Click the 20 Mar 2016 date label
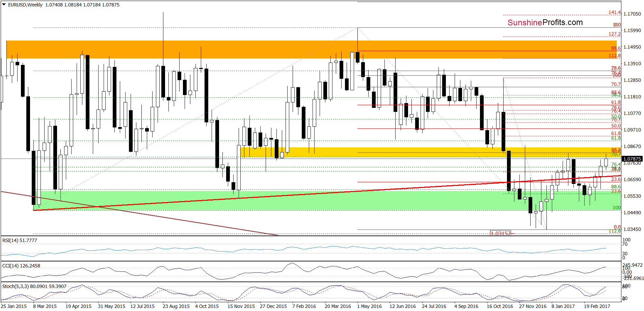644x311 pixels. (338, 306)
